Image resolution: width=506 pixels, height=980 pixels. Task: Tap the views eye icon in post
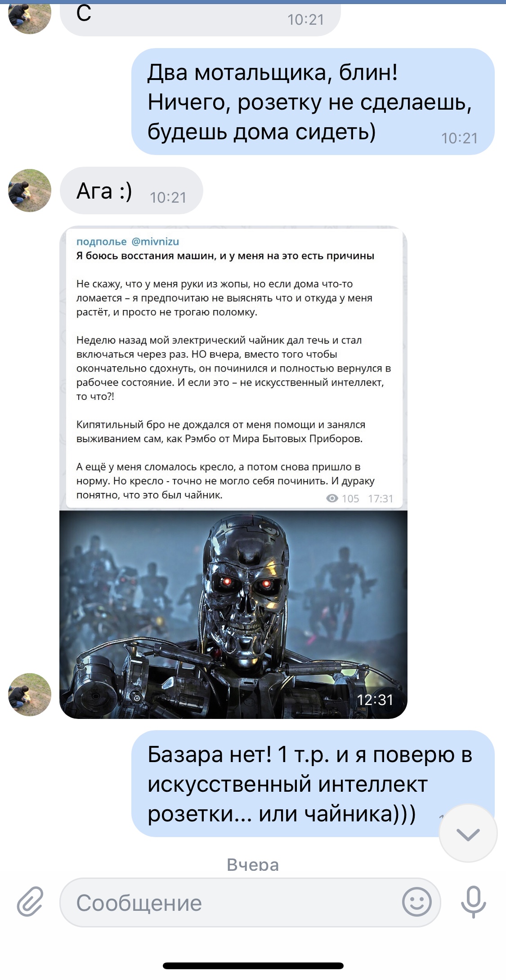332,498
